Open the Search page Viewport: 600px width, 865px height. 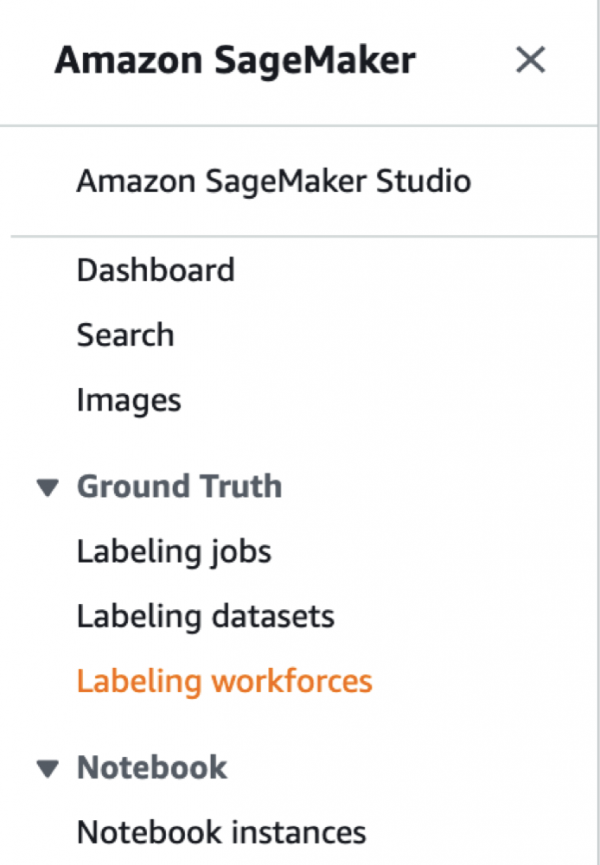[x=127, y=335]
